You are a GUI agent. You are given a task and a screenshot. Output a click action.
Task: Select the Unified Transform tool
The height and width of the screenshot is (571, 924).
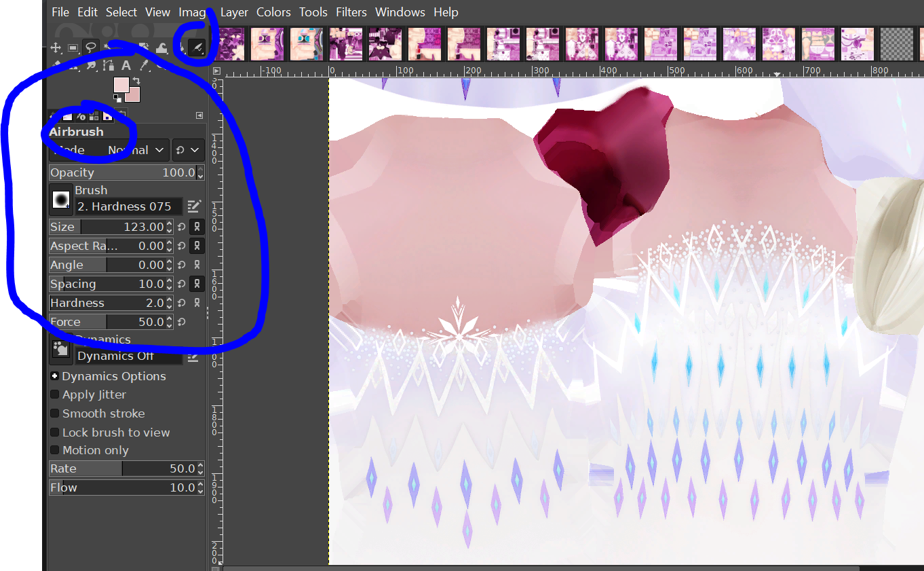[144, 48]
